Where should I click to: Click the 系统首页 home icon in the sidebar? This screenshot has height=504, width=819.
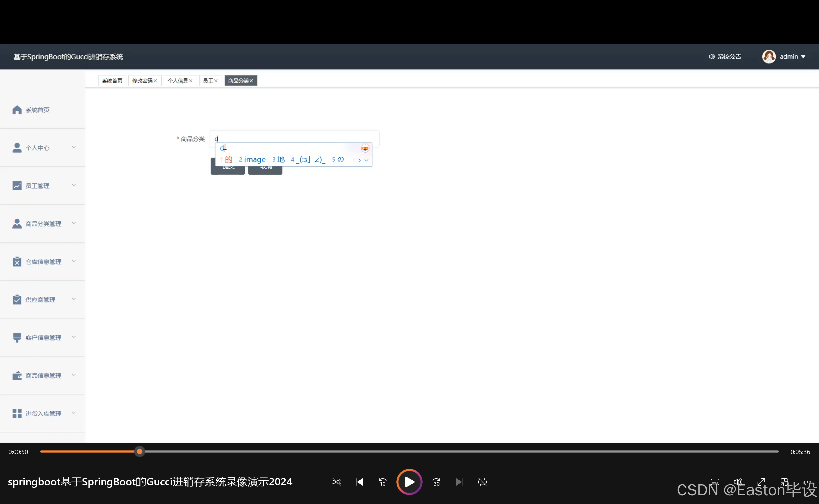[x=17, y=110]
